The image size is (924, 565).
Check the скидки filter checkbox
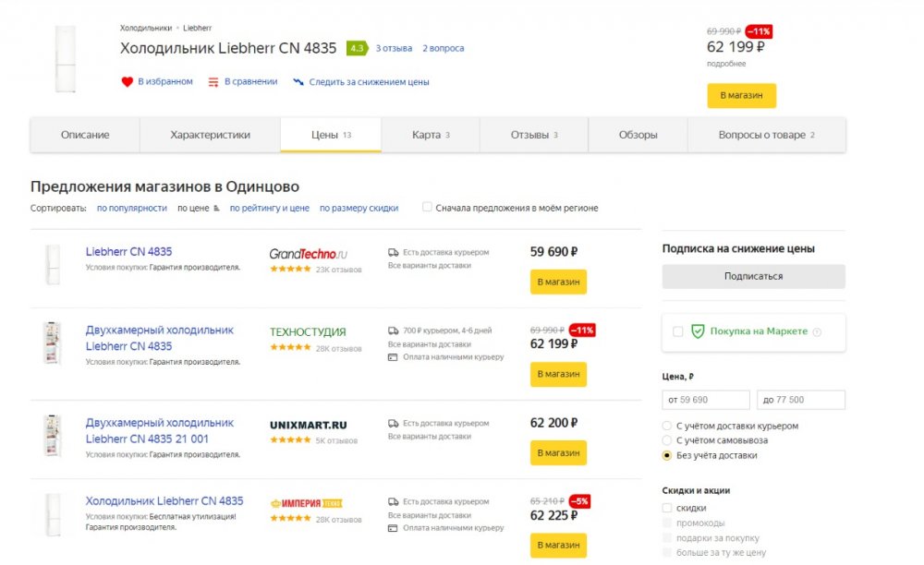pyautogui.click(x=667, y=508)
